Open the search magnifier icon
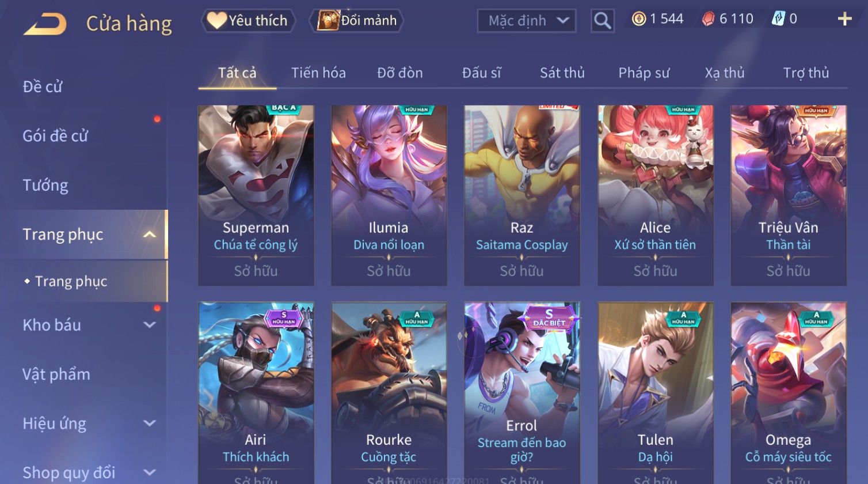 coord(602,21)
